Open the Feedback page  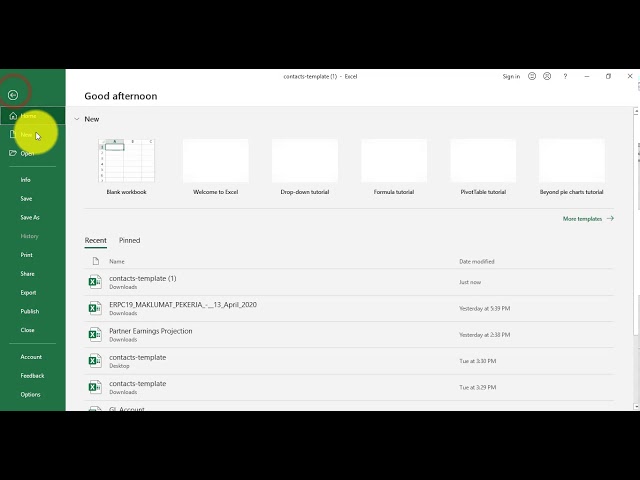(32, 376)
